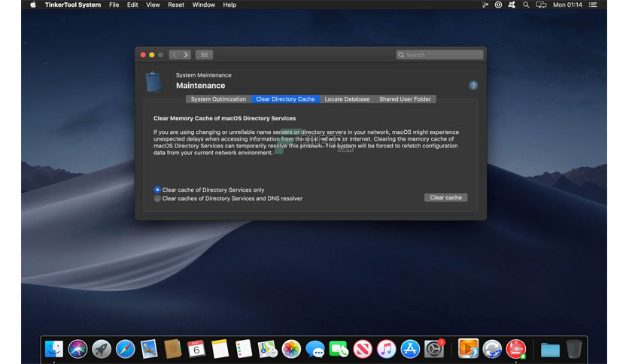Open the yellow Notes icon in Dock
The width and height of the screenshot is (629, 364).
pyautogui.click(x=220, y=349)
